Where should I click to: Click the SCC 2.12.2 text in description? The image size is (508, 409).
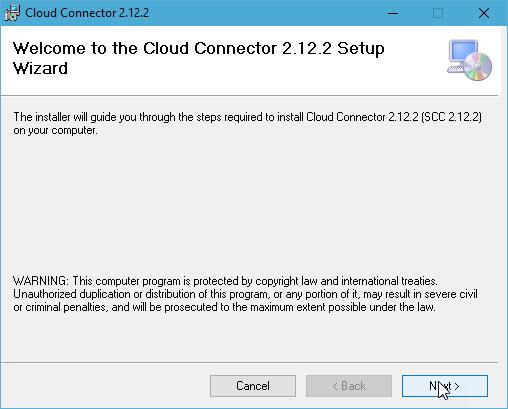click(x=451, y=117)
